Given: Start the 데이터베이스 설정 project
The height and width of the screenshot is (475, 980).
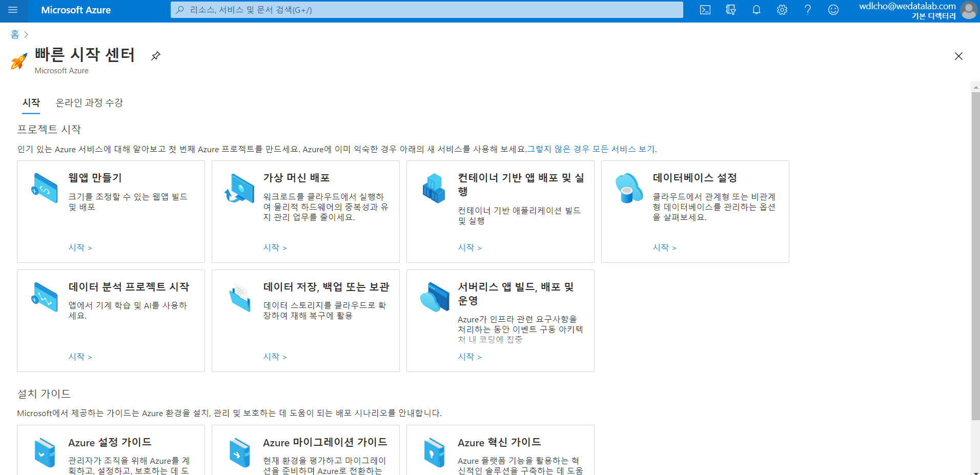Looking at the screenshot, I should [x=665, y=247].
